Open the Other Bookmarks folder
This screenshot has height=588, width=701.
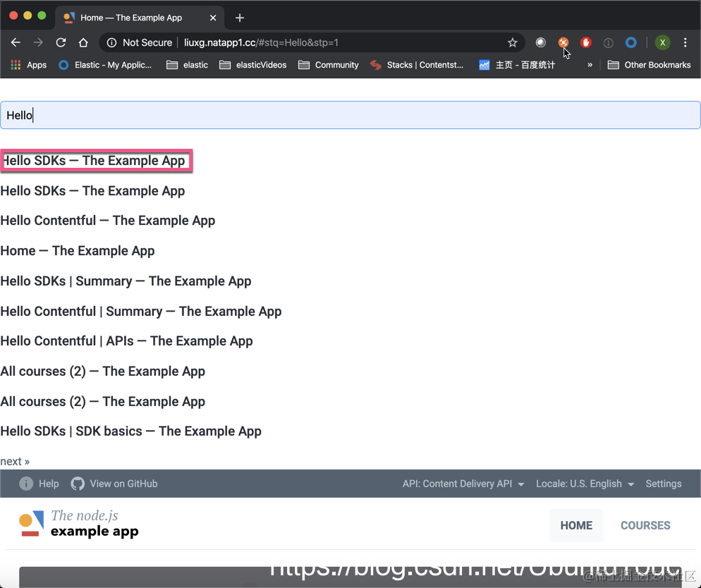point(649,65)
